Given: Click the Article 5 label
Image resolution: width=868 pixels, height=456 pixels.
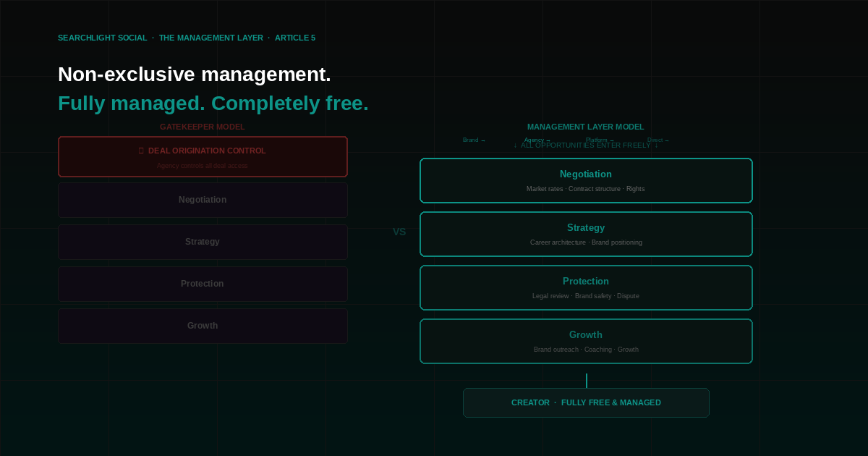Looking at the screenshot, I should pos(295,38).
